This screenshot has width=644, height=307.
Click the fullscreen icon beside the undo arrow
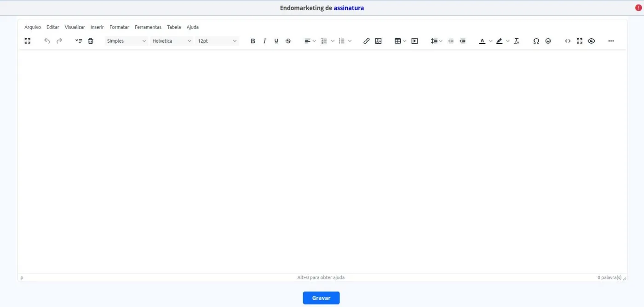point(28,41)
